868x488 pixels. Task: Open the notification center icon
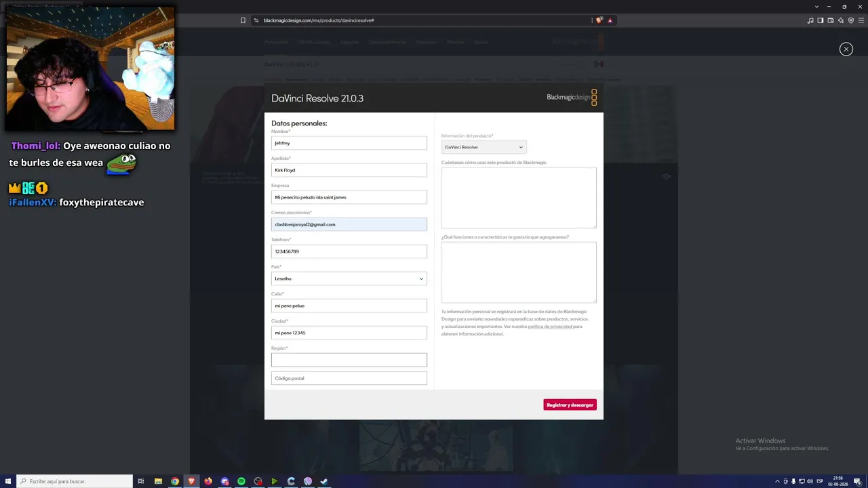pyautogui.click(x=859, y=481)
